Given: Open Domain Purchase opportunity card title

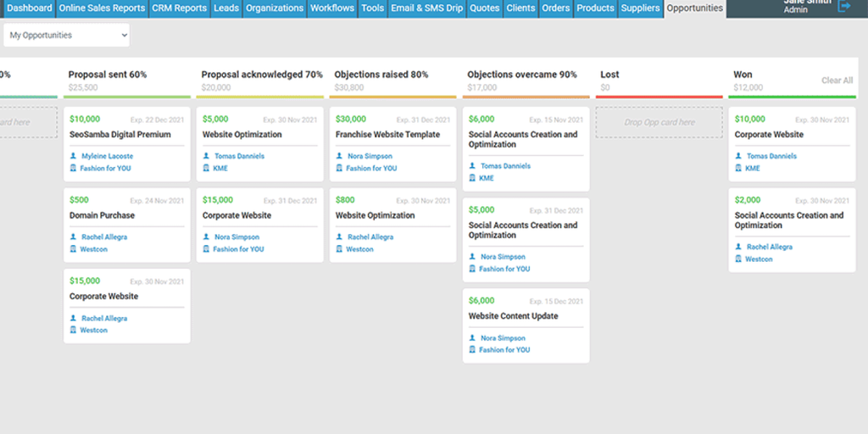Looking at the screenshot, I should [102, 215].
